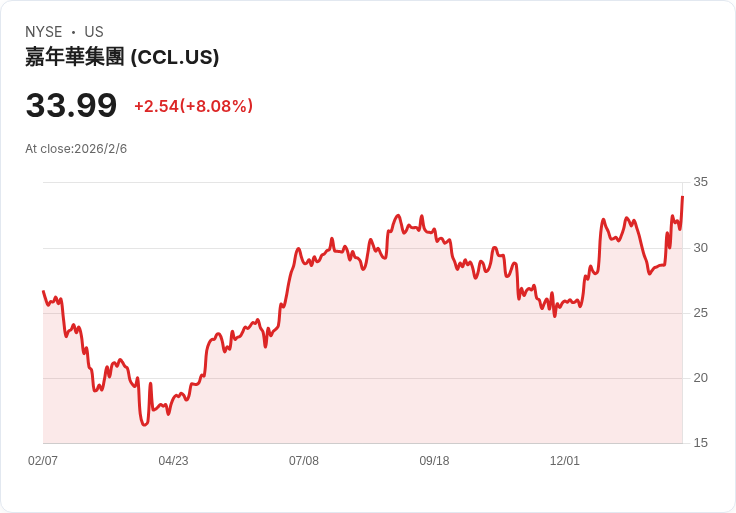Screen dimensions: 736x513
Task: Select the 07/08 date axis label
Action: click(304, 461)
